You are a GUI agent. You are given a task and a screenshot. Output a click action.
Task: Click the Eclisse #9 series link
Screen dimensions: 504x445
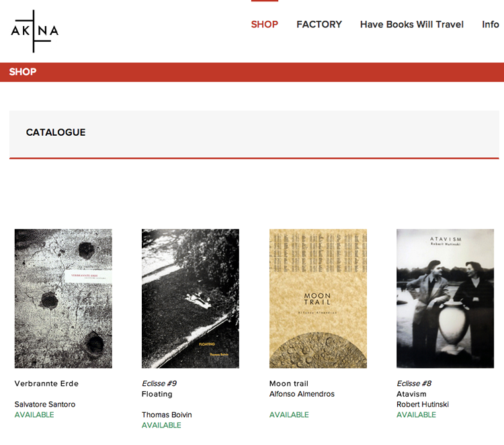pyautogui.click(x=159, y=384)
